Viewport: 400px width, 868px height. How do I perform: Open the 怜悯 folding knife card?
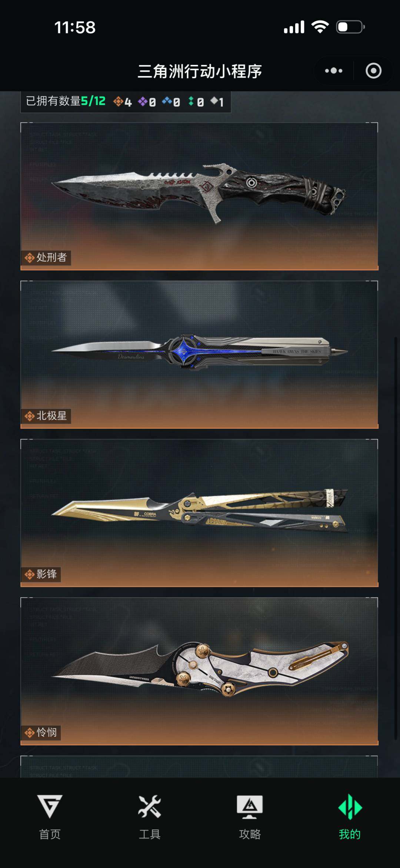pos(199,671)
